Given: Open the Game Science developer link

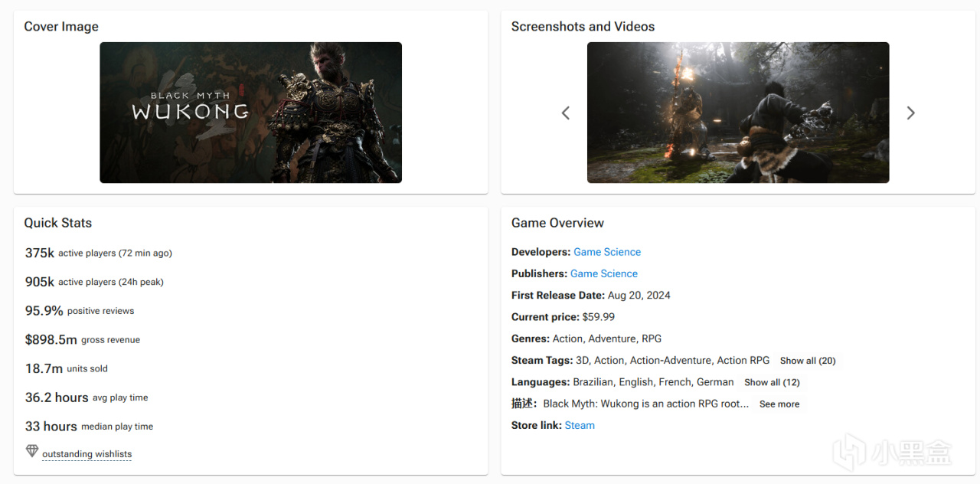Looking at the screenshot, I should 607,252.
